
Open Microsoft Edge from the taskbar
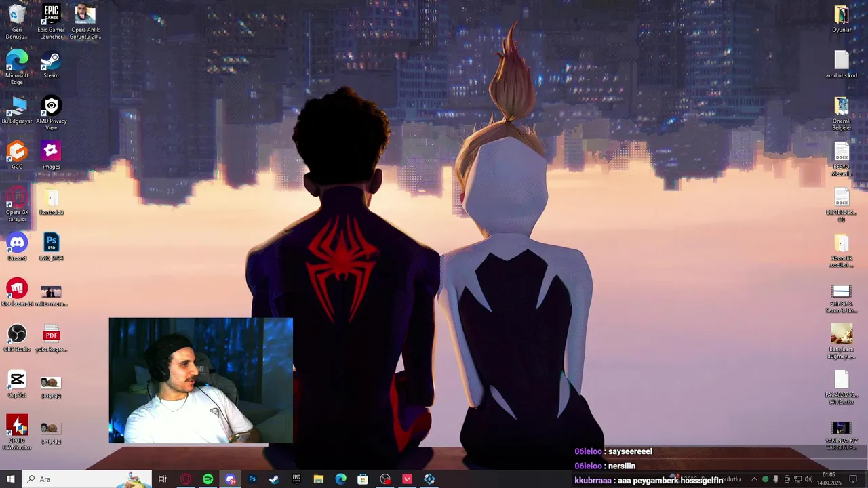coord(341,479)
